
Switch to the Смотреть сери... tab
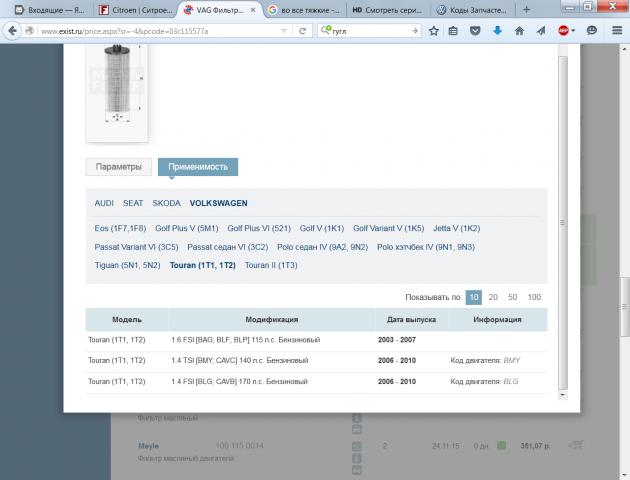pos(388,10)
